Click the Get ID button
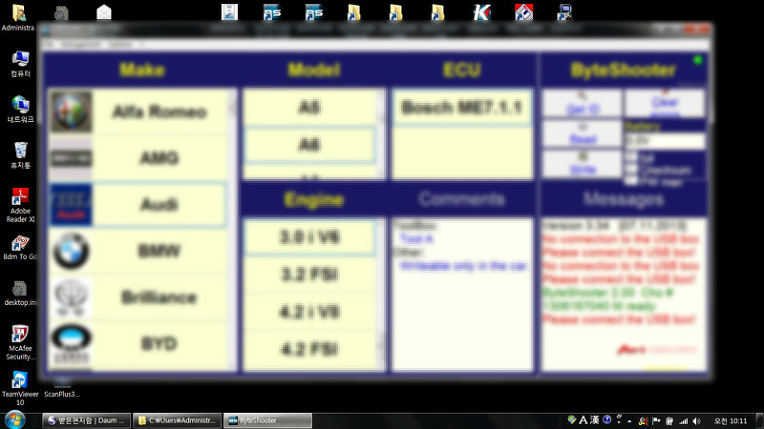The width and height of the screenshot is (764, 429). (x=582, y=103)
